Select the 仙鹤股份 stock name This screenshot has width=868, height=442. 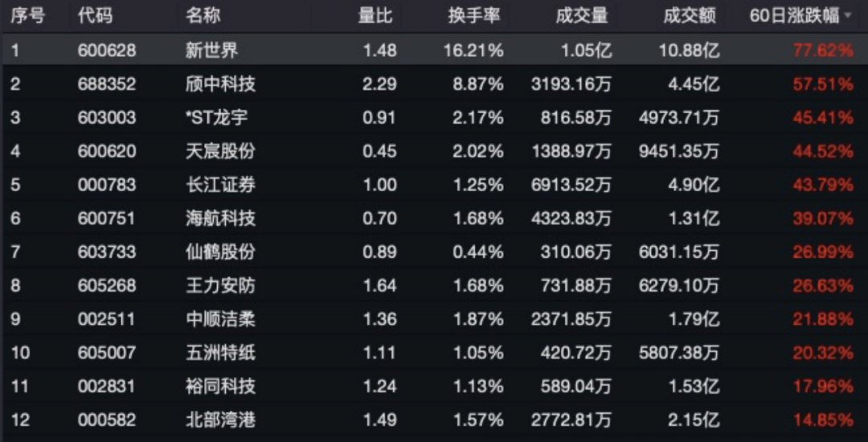tap(220, 252)
